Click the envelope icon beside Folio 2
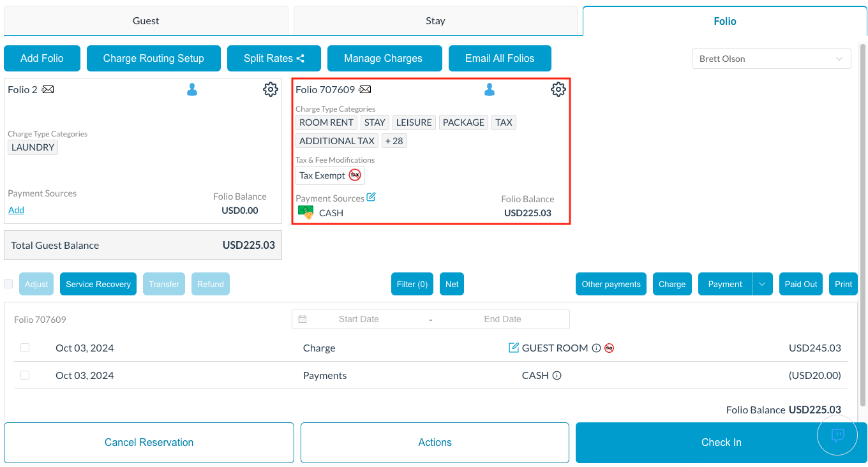The image size is (868, 467). click(x=48, y=90)
